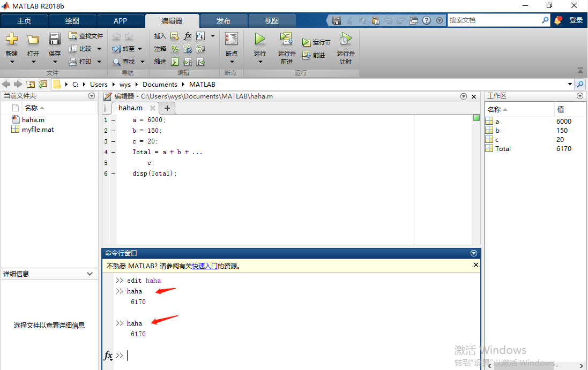Collapse the Details (详细信息) panel chevron
Viewport: 588px width, 370px height.
pos(90,274)
